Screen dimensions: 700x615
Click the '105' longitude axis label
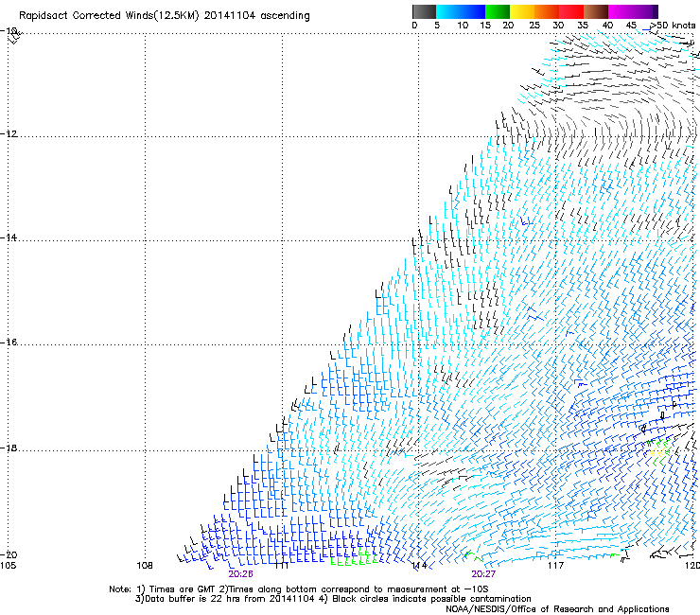[x=8, y=566]
